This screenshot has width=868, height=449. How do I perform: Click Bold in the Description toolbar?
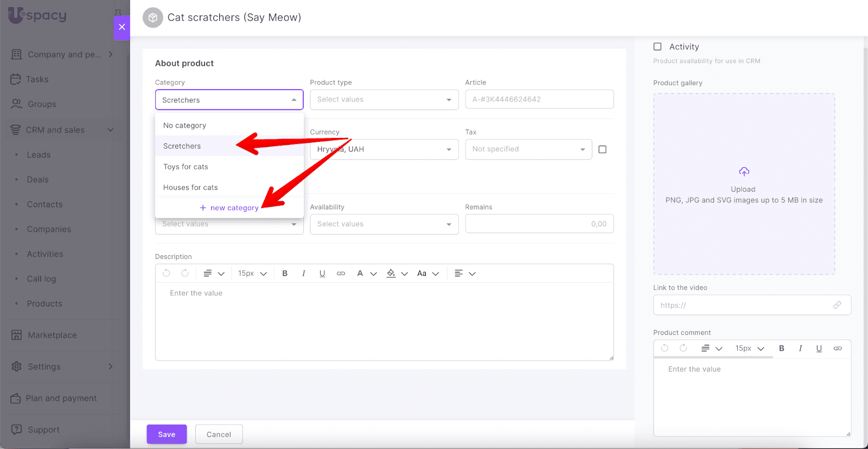click(285, 274)
